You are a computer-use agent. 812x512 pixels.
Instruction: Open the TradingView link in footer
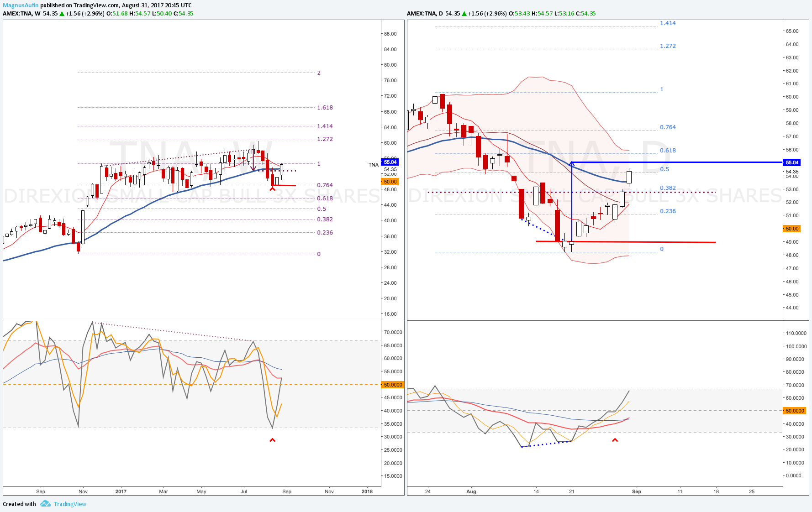(70, 504)
